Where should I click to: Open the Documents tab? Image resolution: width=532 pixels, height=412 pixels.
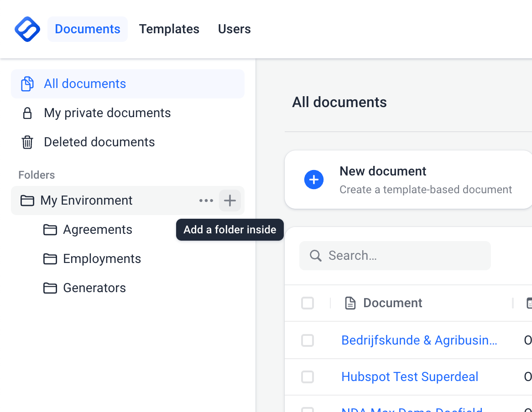(88, 29)
